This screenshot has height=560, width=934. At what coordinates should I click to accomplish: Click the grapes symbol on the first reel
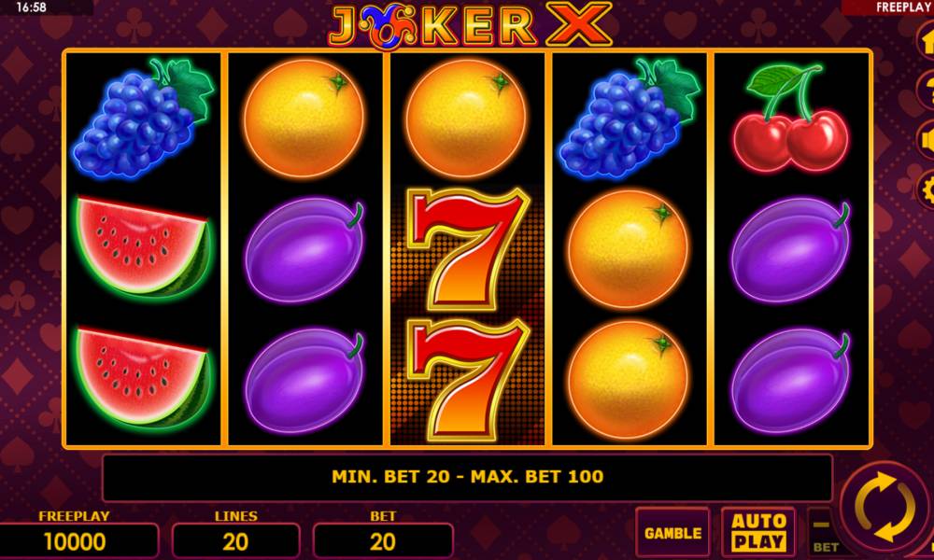point(143,118)
